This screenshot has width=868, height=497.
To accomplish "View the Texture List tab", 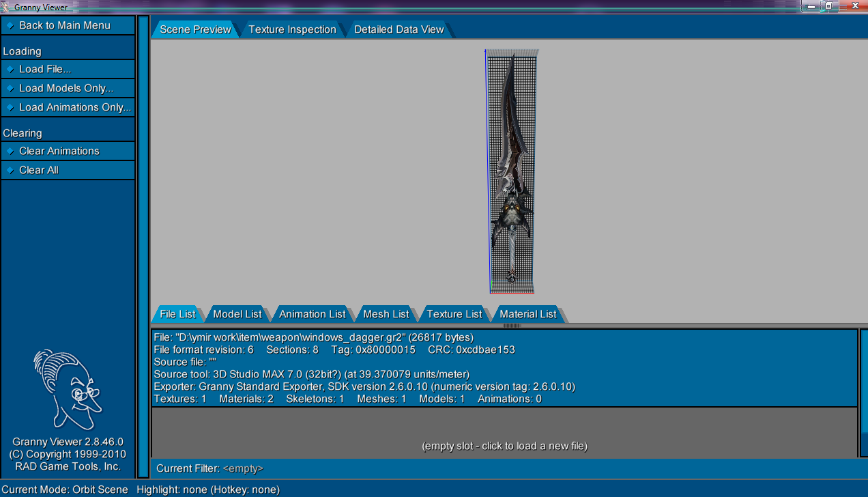I will [x=454, y=314].
